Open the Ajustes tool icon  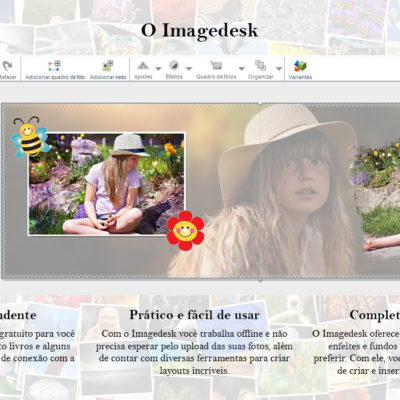click(143, 65)
